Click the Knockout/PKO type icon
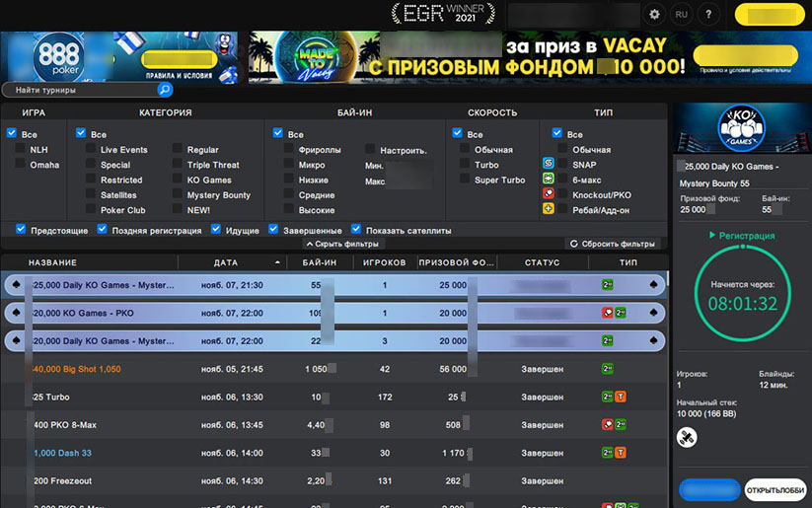 click(548, 193)
